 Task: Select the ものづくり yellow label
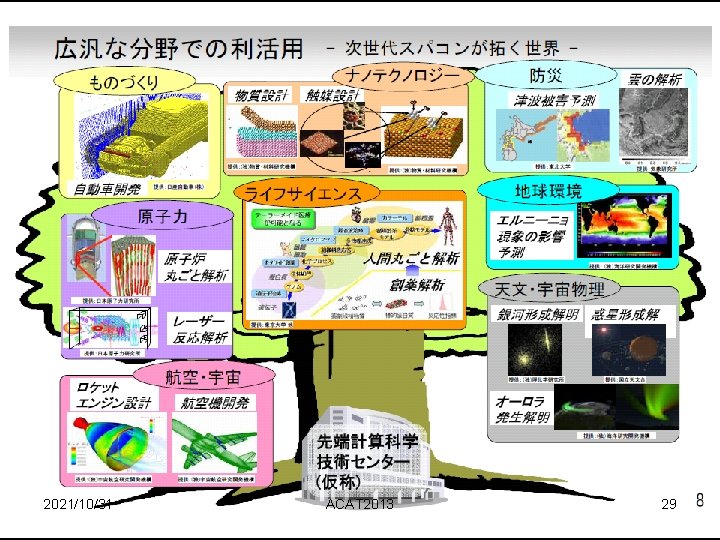tap(124, 82)
